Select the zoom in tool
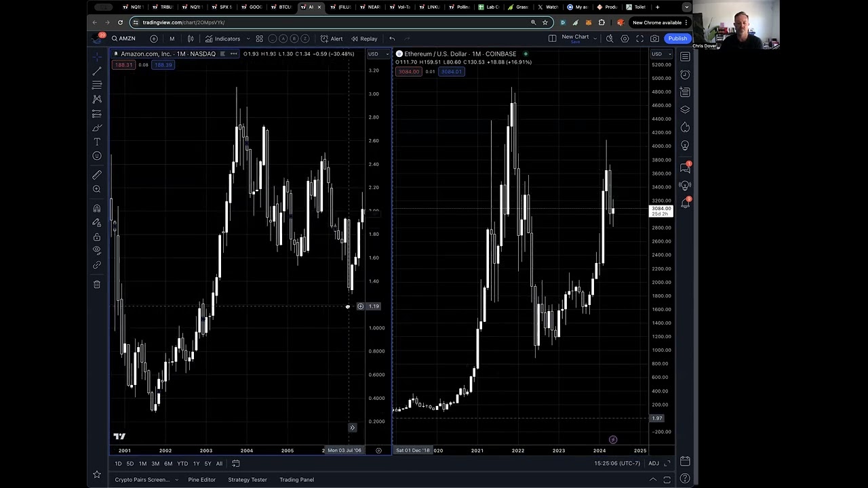This screenshot has height=488, width=868. click(97, 189)
